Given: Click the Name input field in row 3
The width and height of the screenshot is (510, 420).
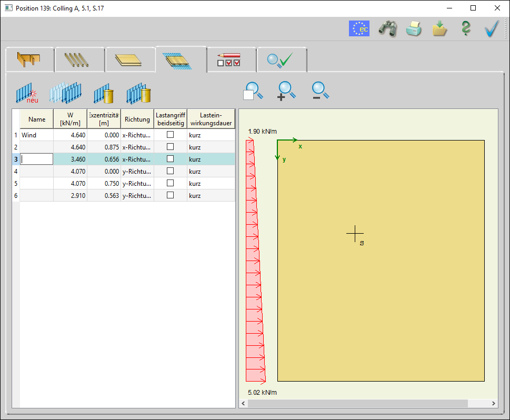Looking at the screenshot, I should pyautogui.click(x=36, y=159).
